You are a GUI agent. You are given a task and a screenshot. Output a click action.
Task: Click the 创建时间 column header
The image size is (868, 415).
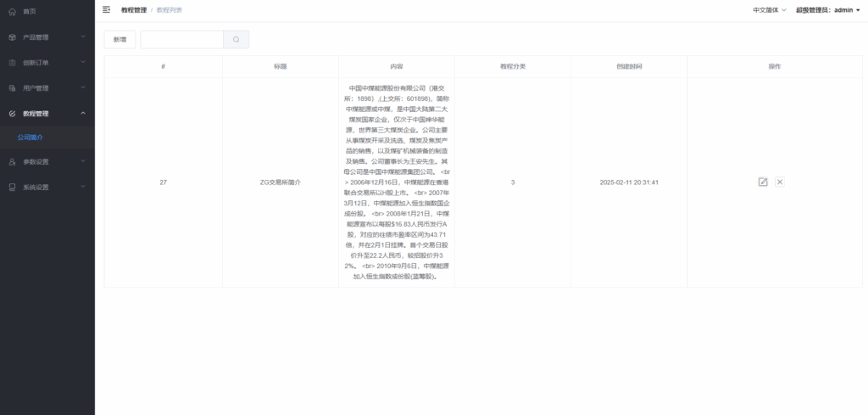629,66
